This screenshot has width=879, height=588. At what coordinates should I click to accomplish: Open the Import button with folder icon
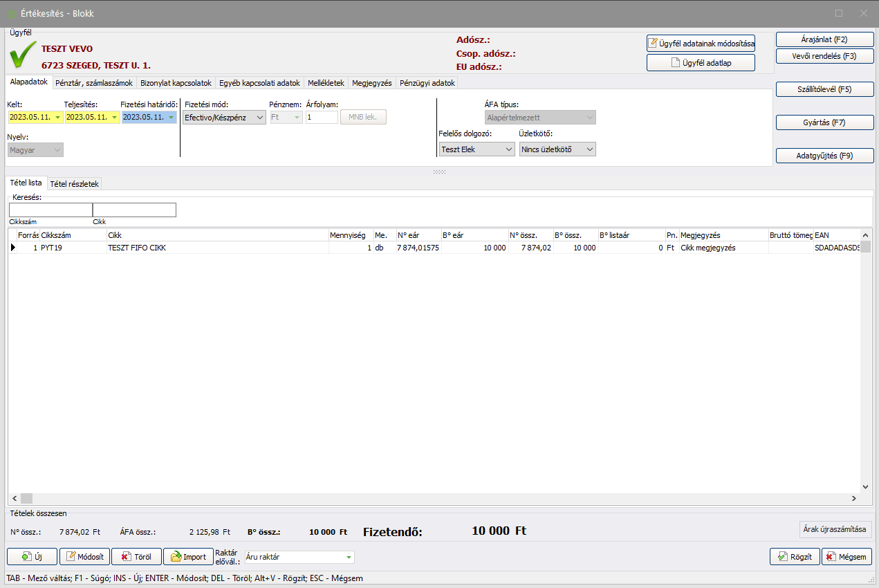coord(188,557)
